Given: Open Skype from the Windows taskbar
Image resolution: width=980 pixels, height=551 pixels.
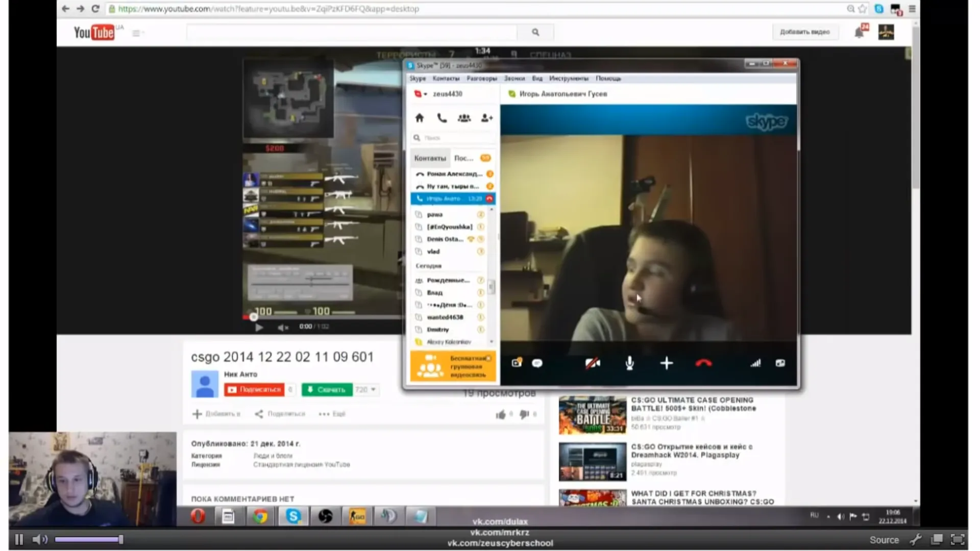Looking at the screenshot, I should pyautogui.click(x=293, y=516).
